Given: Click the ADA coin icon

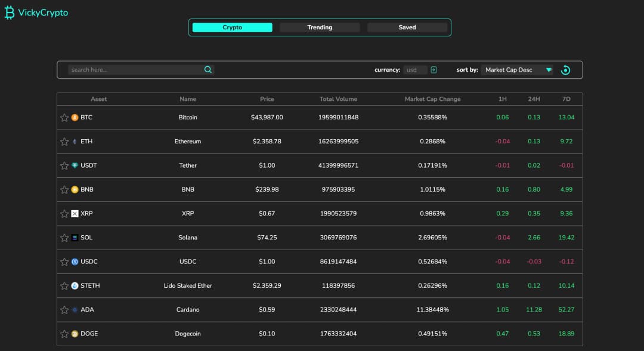Looking at the screenshot, I should point(75,310).
